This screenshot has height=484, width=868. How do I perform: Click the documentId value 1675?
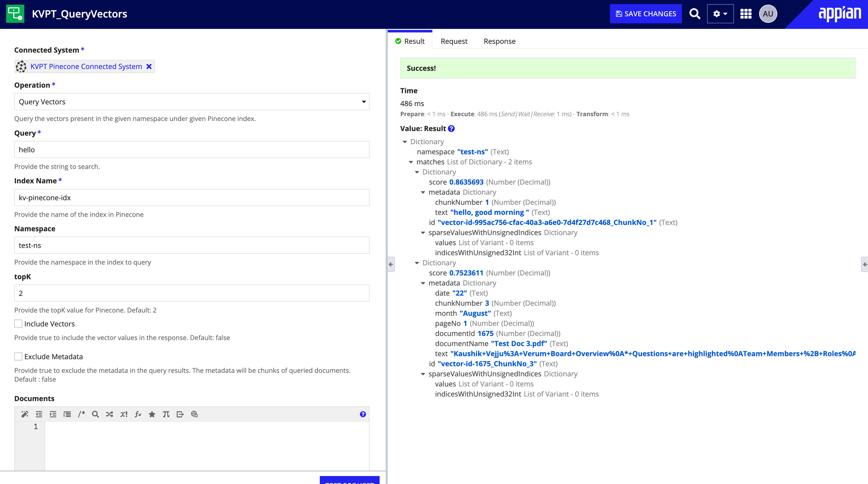(486, 333)
